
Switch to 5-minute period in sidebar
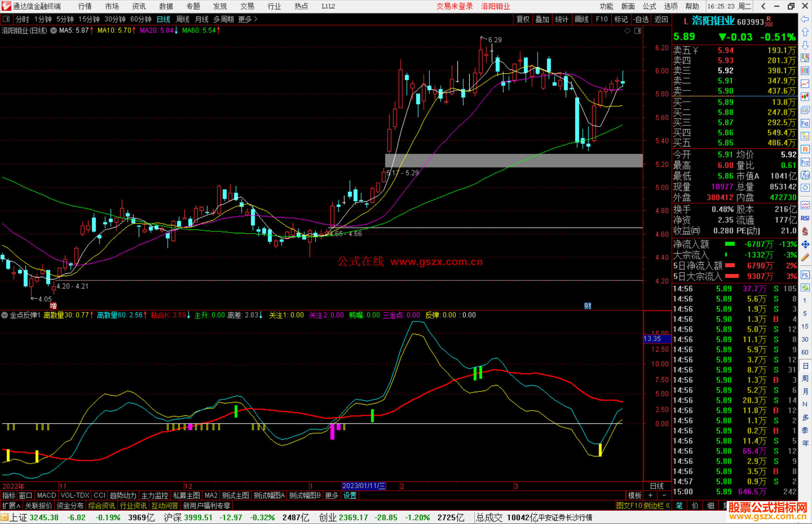pyautogui.click(x=804, y=314)
